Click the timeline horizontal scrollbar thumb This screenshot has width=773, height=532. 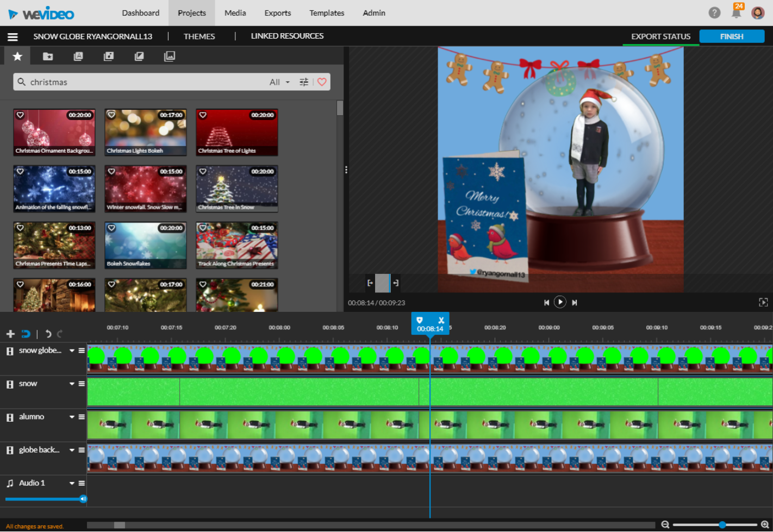click(x=120, y=525)
